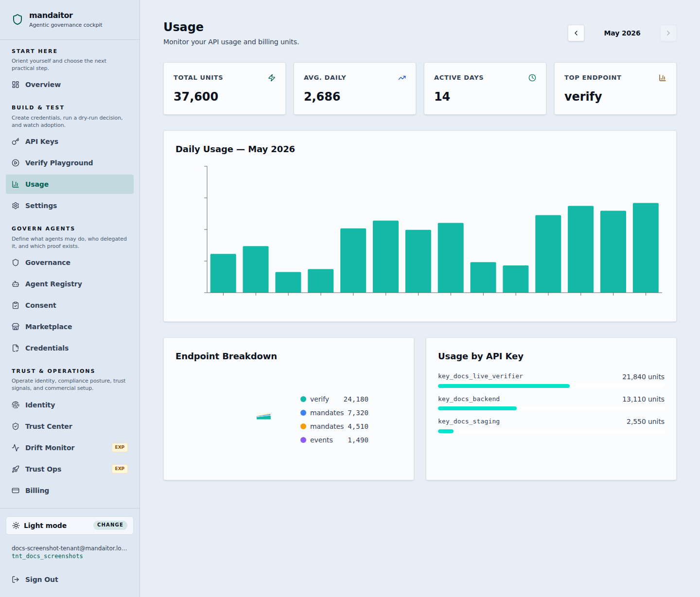
Task: Open the Verify Playground page
Action: [70, 163]
